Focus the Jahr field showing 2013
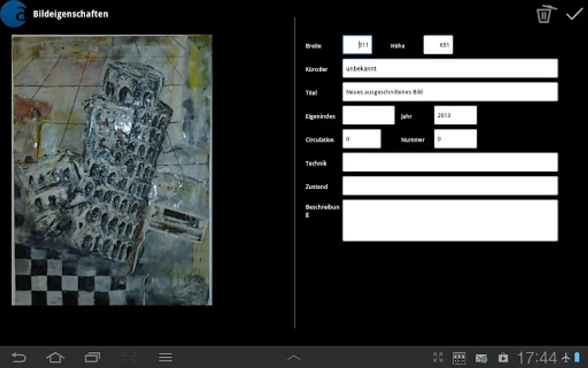This screenshot has width=588, height=368. click(455, 115)
